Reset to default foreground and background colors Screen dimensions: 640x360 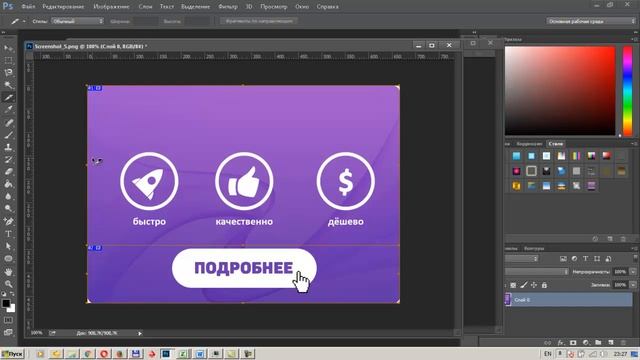pyautogui.click(x=4, y=293)
